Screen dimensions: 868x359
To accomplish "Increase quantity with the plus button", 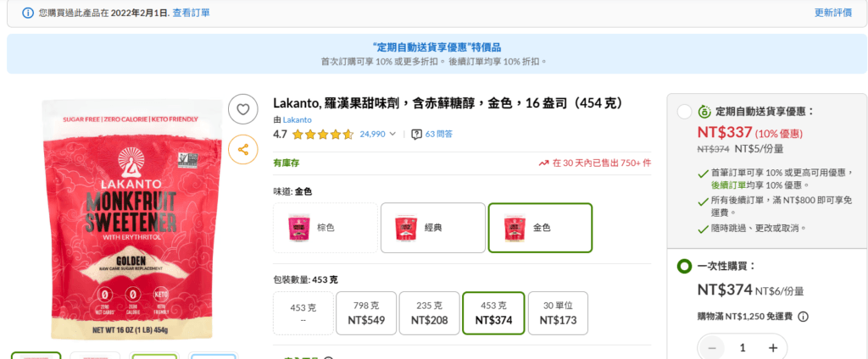I will (x=773, y=348).
